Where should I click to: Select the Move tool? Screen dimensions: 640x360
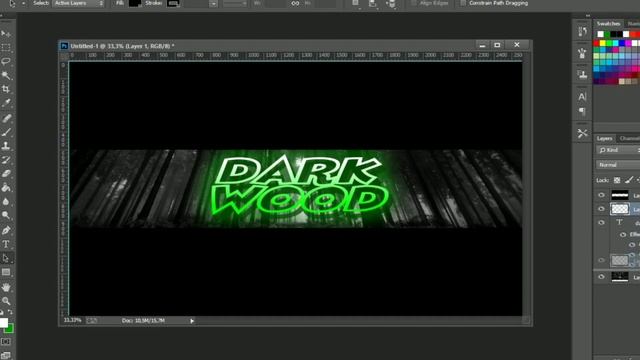click(6, 33)
